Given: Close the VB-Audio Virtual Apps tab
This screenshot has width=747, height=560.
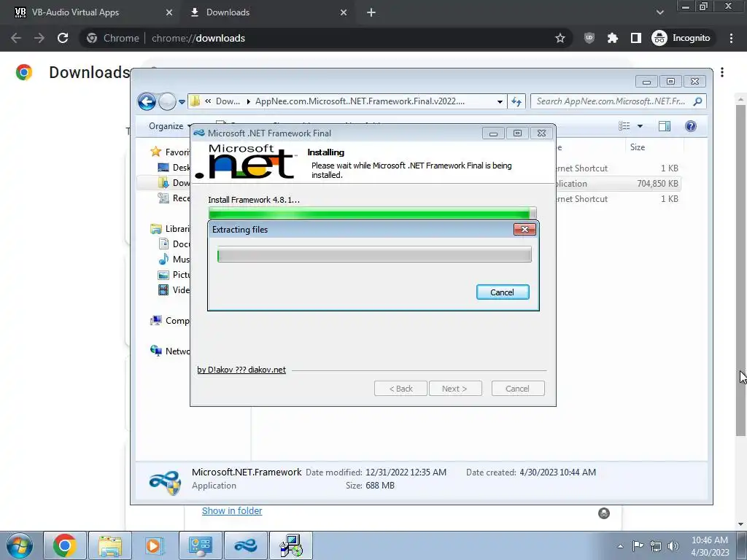Looking at the screenshot, I should (169, 12).
